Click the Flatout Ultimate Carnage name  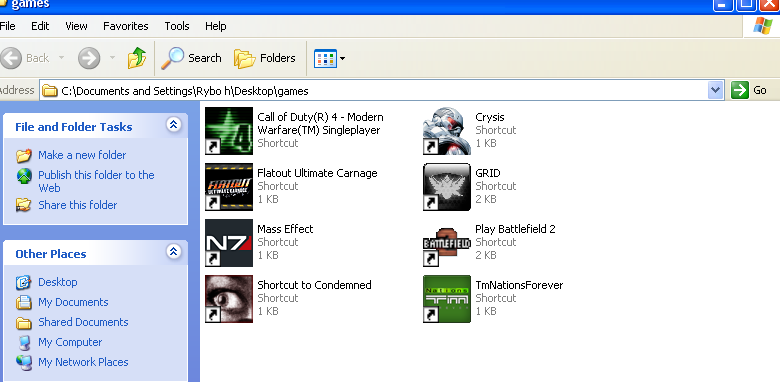317,173
